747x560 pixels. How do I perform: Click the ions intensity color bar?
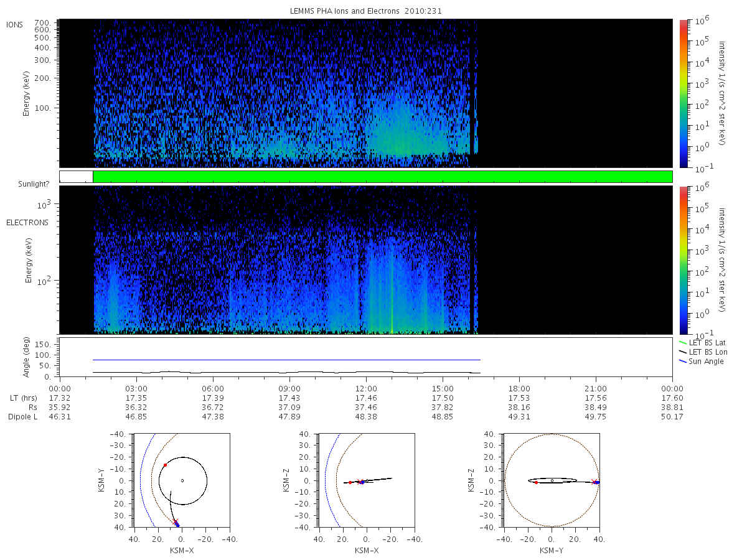coord(683,93)
